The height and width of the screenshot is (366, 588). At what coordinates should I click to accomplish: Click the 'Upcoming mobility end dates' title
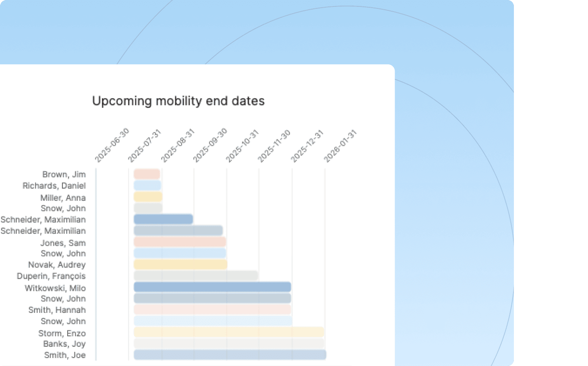(x=178, y=101)
